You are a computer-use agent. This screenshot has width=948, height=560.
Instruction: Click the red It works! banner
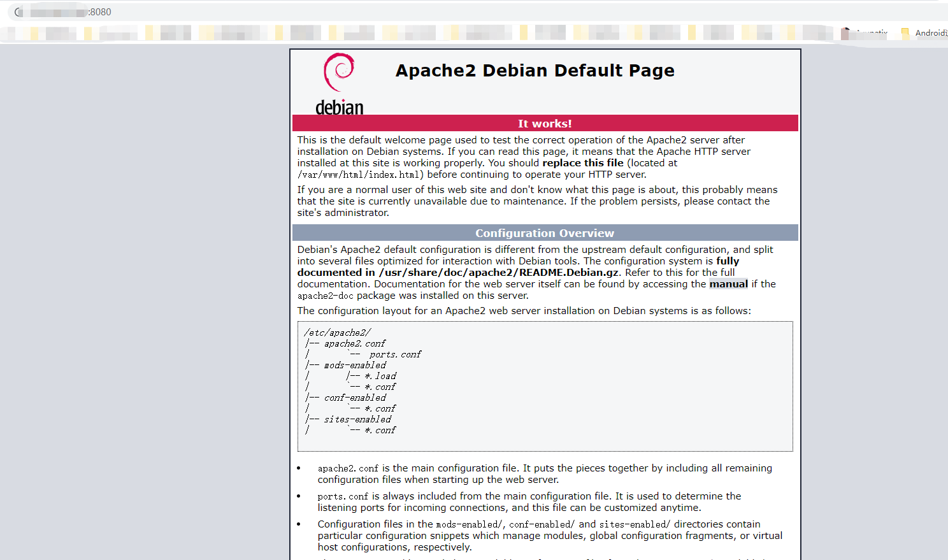click(x=545, y=123)
